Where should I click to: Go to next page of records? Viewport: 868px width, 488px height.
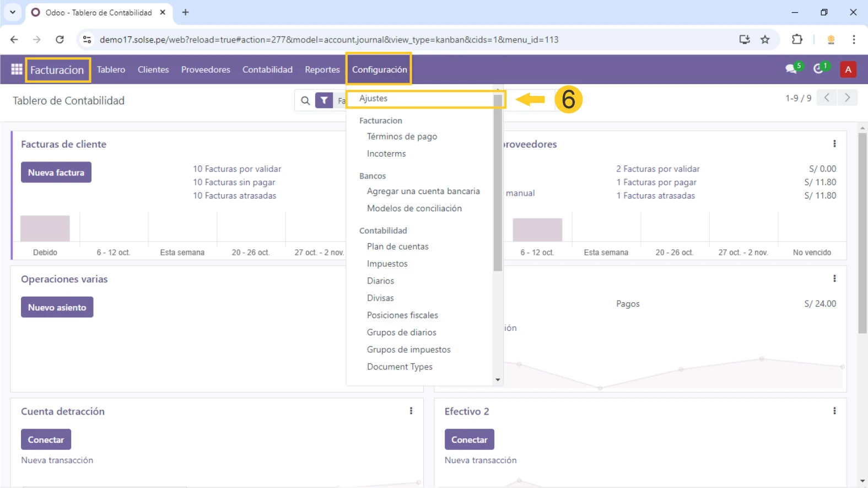point(847,98)
